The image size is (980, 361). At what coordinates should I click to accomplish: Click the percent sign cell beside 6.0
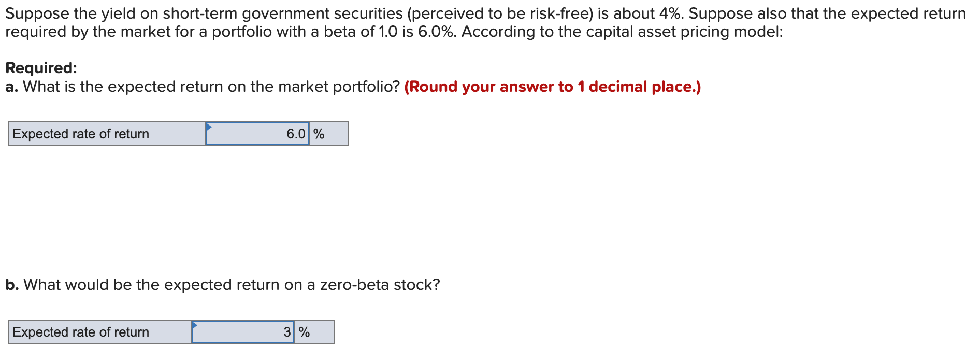tap(319, 134)
